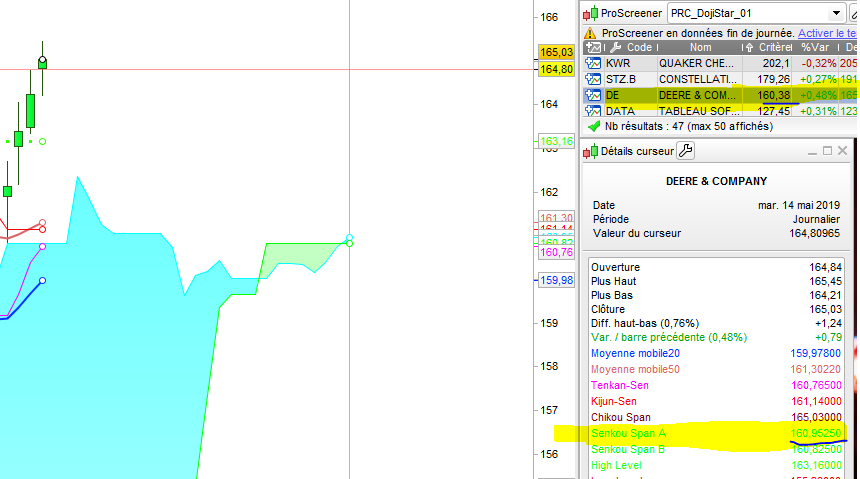Select the QUAKER CHE... result row

[x=698, y=63]
